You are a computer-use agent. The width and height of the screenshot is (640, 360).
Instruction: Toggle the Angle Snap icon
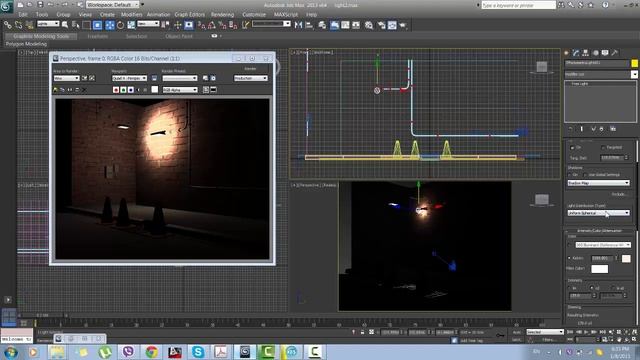[x=212, y=25]
